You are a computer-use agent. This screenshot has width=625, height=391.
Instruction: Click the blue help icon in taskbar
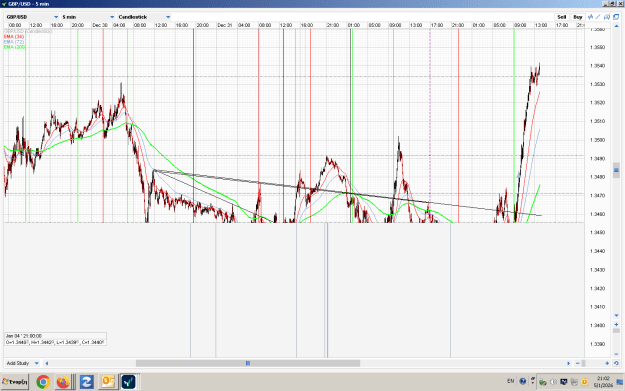point(523,381)
